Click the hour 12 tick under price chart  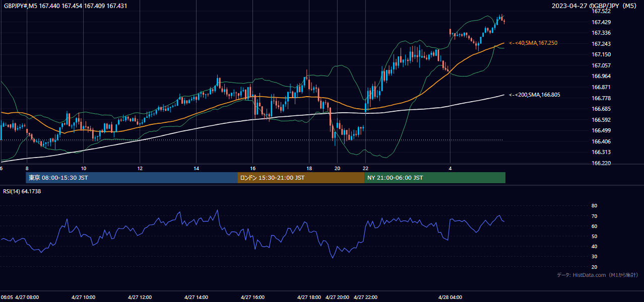140,168
